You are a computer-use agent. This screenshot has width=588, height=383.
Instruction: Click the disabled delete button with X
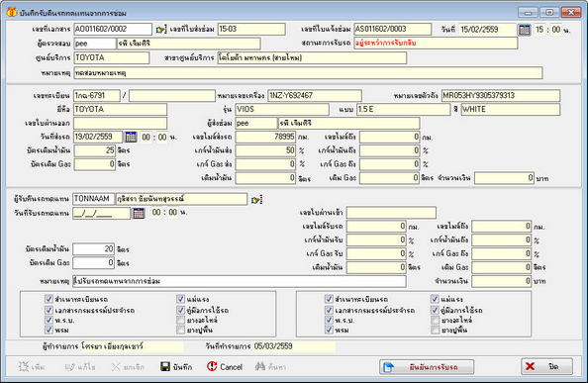coord(128,366)
